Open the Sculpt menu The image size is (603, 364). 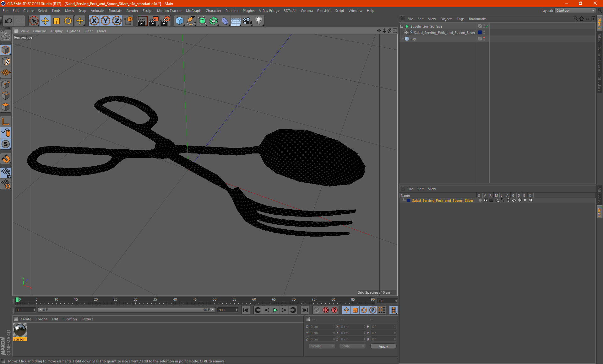(147, 11)
